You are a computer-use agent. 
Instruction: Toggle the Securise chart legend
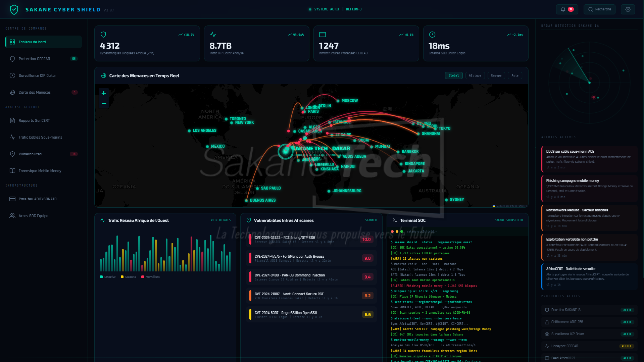(108, 277)
